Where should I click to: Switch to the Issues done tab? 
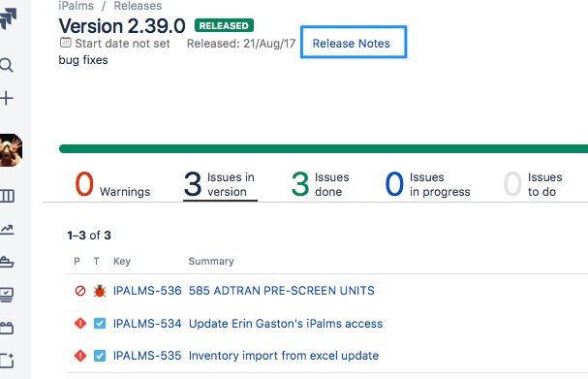pyautogui.click(x=320, y=184)
